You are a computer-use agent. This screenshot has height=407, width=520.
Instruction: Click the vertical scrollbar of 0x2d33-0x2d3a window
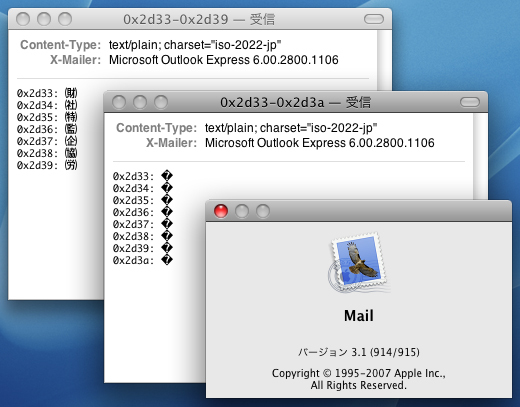click(x=480, y=156)
